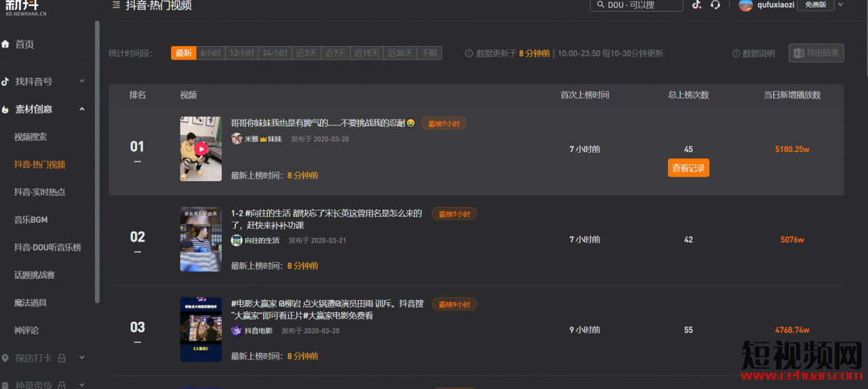Select the 近3天 time range
The image size is (868, 389).
tap(306, 53)
